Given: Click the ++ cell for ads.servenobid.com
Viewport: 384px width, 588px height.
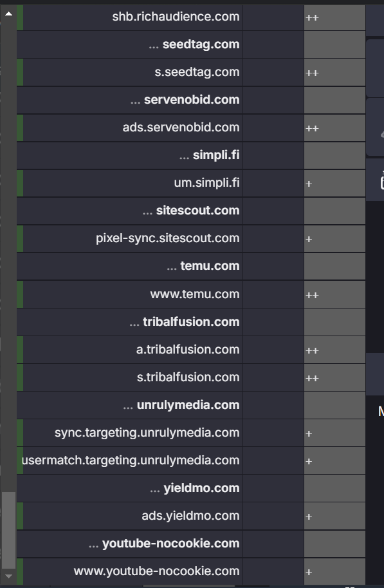Looking at the screenshot, I should [x=334, y=128].
